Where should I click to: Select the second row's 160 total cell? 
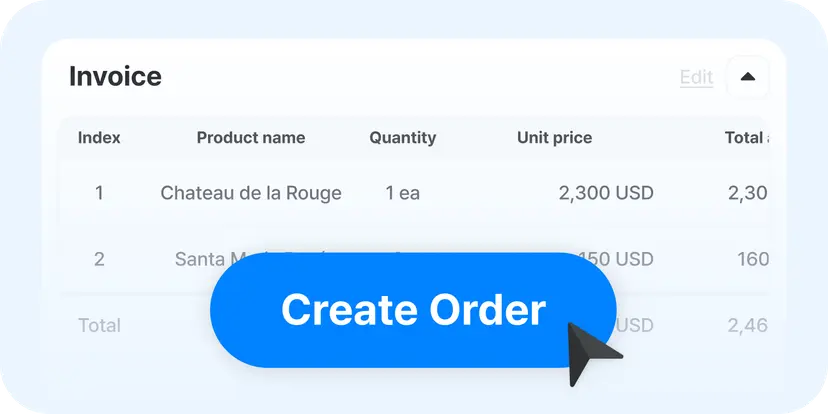pos(753,259)
